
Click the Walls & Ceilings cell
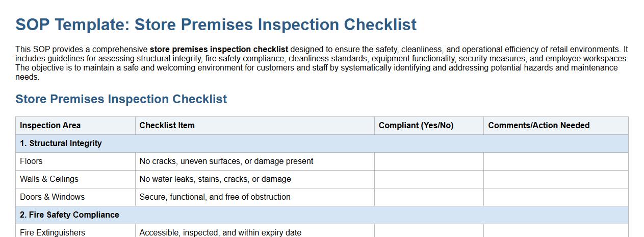point(49,179)
